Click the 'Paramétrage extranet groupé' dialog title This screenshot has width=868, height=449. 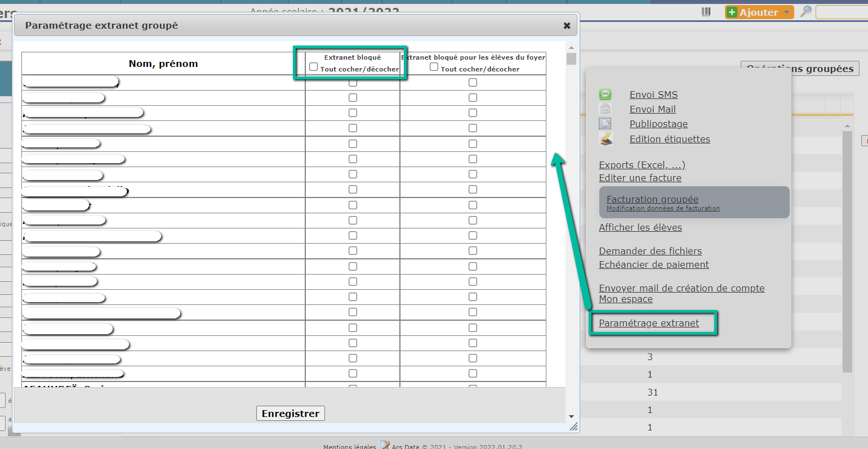(101, 25)
